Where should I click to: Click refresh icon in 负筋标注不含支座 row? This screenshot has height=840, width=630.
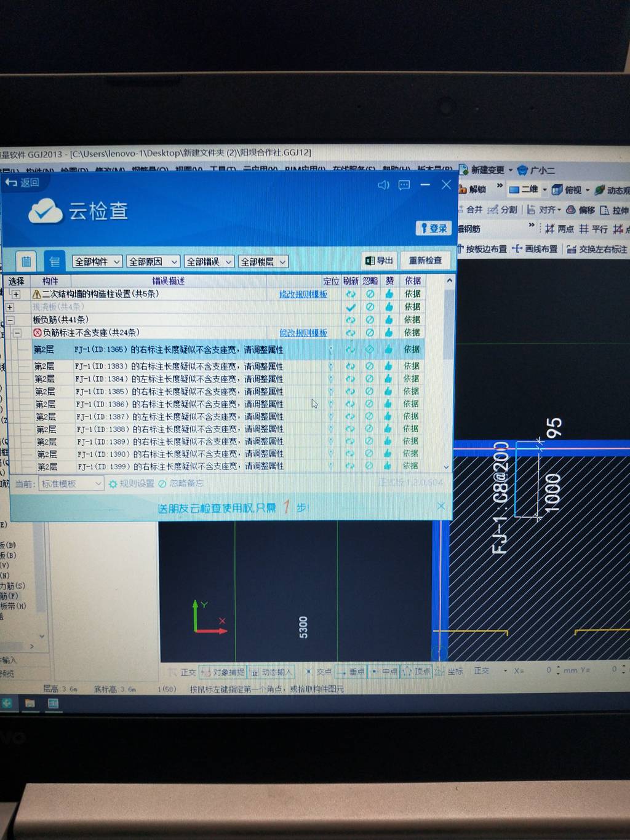[x=351, y=333]
